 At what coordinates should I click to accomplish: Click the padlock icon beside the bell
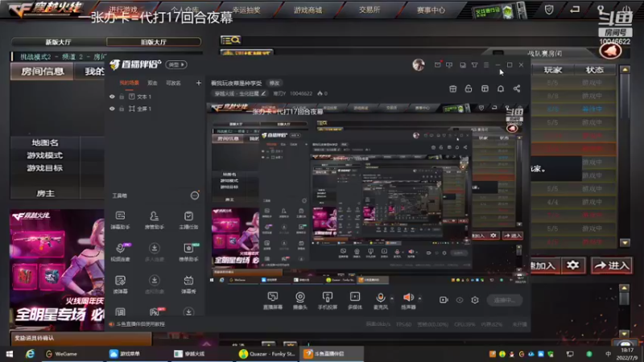tap(469, 88)
